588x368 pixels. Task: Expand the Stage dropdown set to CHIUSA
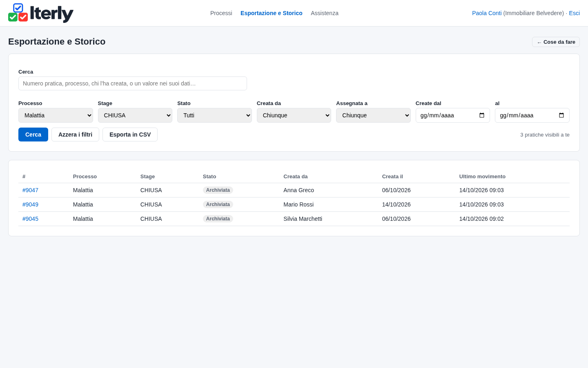pyautogui.click(x=135, y=115)
